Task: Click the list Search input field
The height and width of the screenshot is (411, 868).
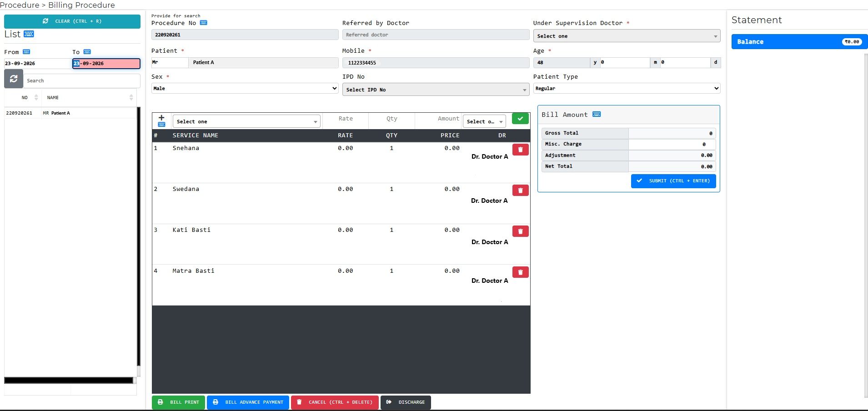Action: pyautogui.click(x=82, y=80)
